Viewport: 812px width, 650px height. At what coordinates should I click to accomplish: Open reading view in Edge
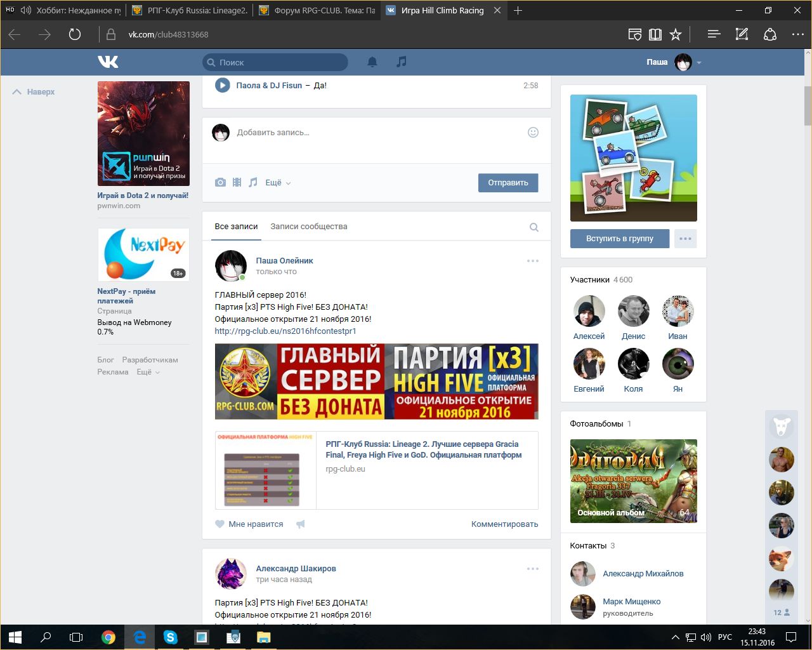655,34
